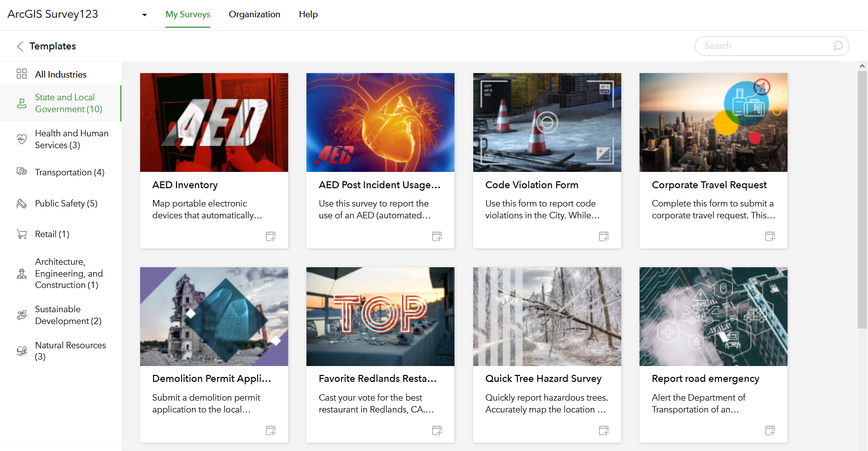
Task: Open the Help menu
Action: [x=308, y=14]
